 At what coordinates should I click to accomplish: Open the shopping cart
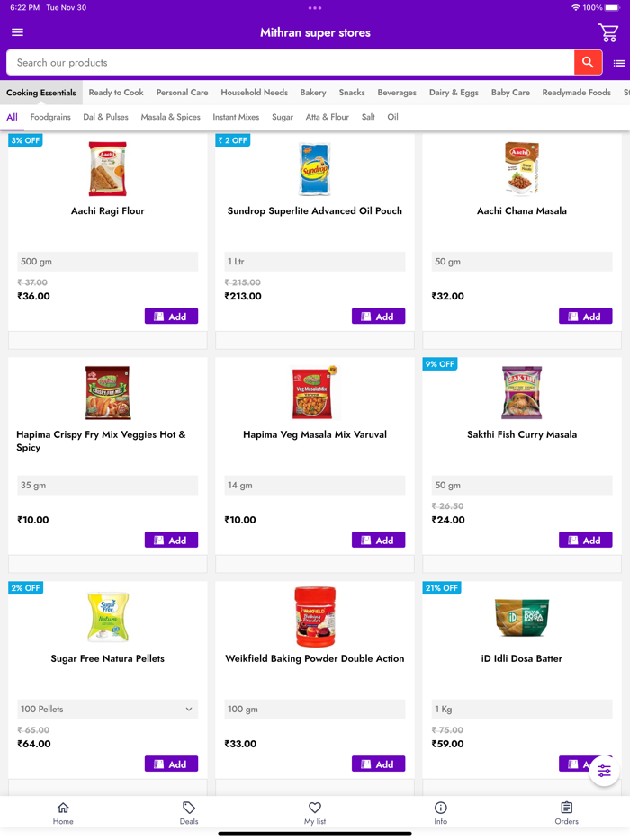tap(608, 32)
